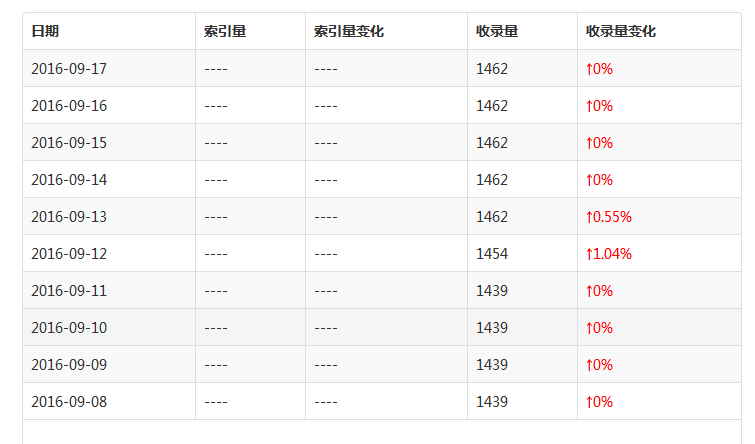Select the 2016-09-13 date cell
The image size is (755, 444).
tap(69, 217)
